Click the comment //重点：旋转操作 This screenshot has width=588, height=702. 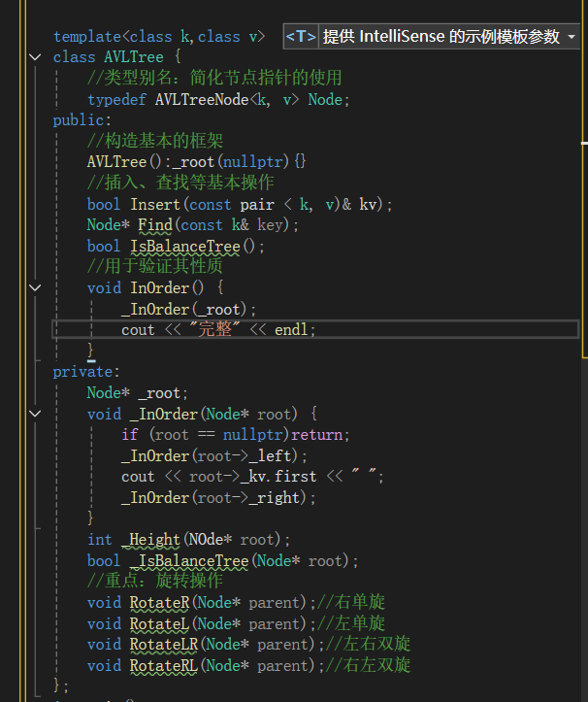click(155, 582)
